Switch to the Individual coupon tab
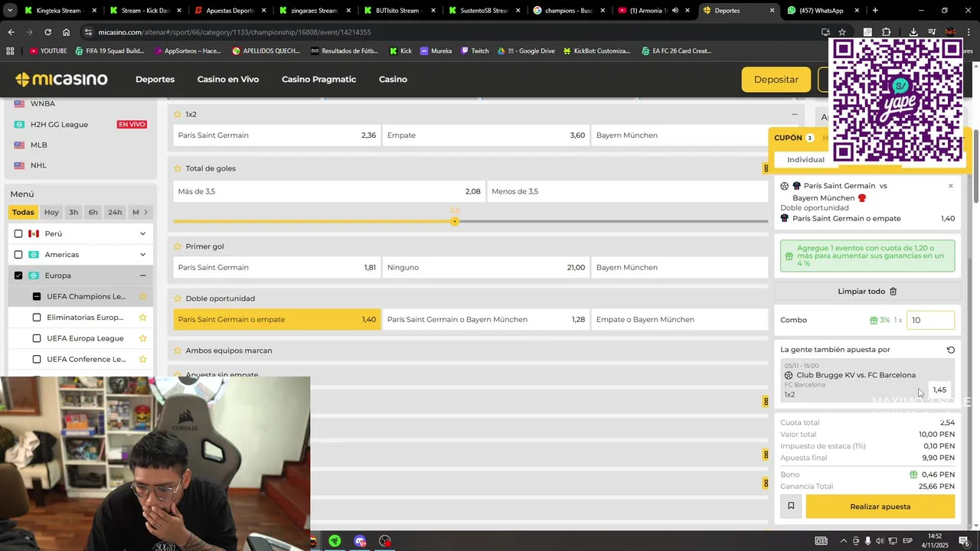 click(x=805, y=160)
